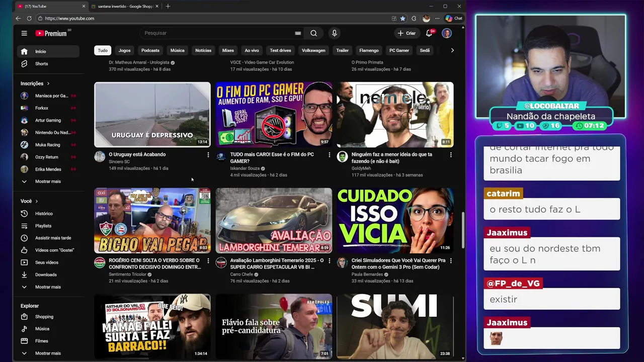This screenshot has height=362, width=644.
Task: Select the Tudo filter chip
Action: pos(103,50)
